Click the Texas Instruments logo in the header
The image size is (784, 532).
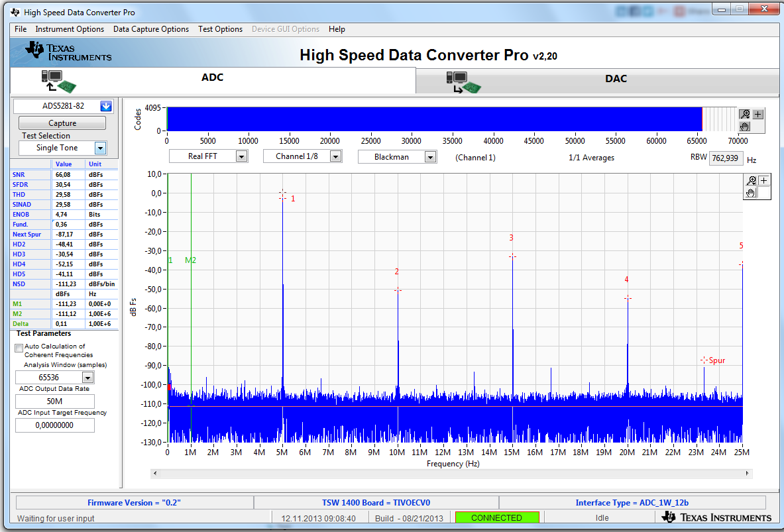tap(68, 52)
